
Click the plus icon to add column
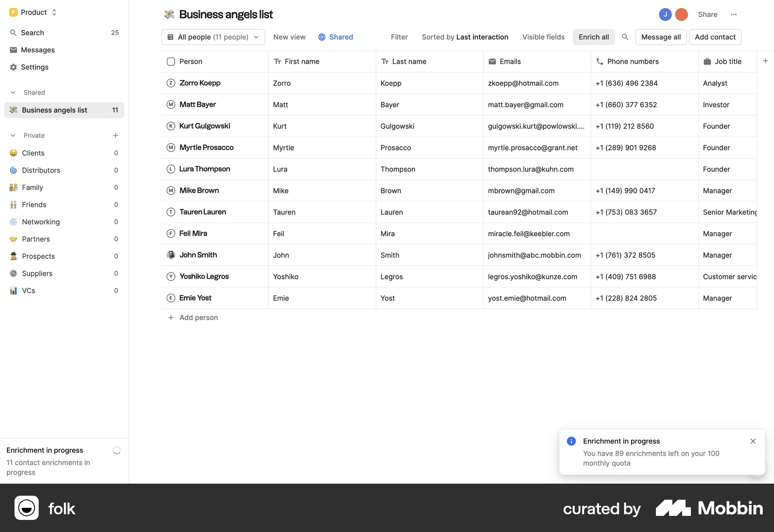(x=766, y=61)
